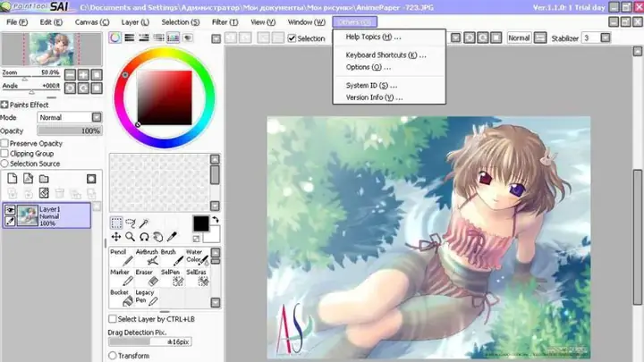
Task: Select the Move tool
Action: point(116,237)
